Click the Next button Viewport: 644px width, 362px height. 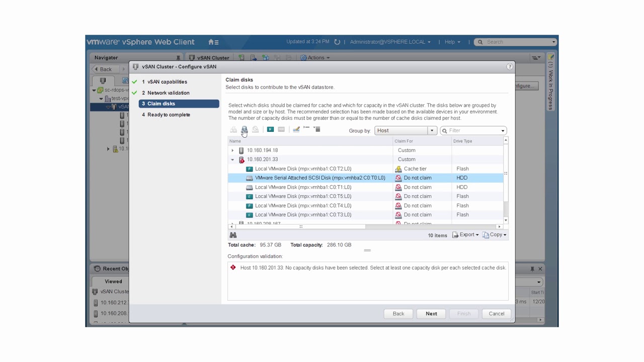[x=431, y=314]
